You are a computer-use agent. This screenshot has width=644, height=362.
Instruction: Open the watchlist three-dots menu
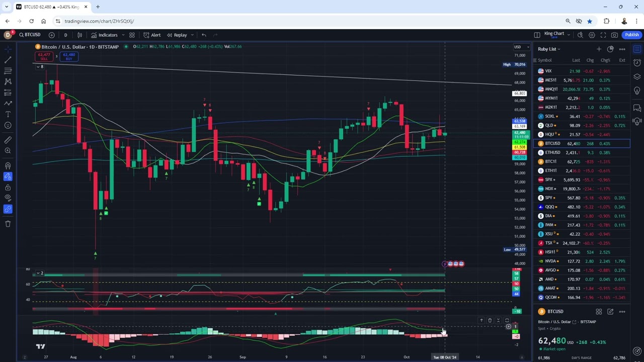(622, 49)
